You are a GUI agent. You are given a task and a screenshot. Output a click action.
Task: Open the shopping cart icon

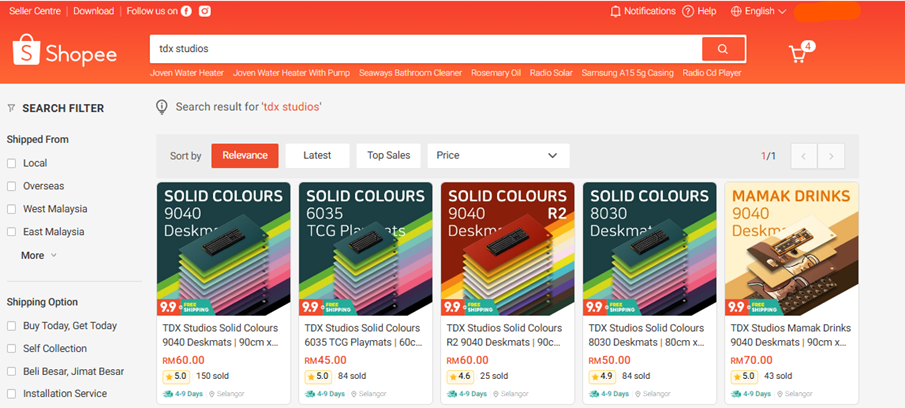click(x=798, y=54)
